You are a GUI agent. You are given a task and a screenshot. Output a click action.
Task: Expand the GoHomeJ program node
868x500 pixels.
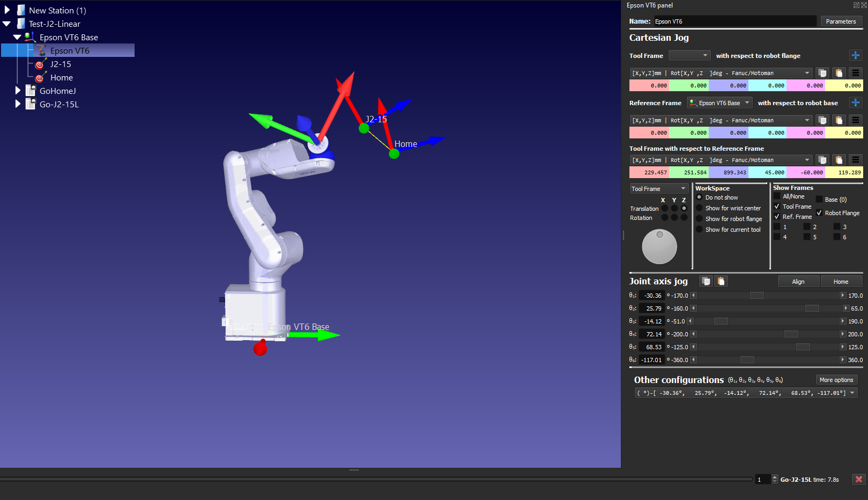click(18, 91)
